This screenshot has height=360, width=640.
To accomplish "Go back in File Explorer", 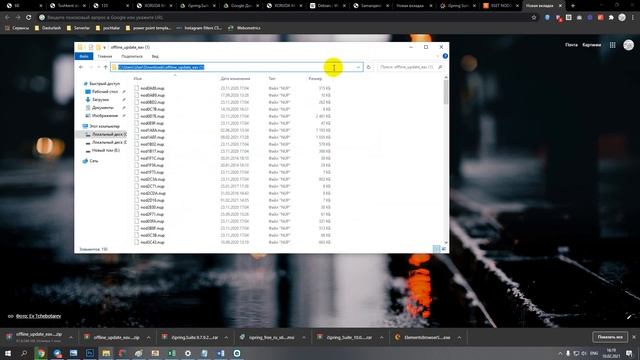I will (81, 67).
